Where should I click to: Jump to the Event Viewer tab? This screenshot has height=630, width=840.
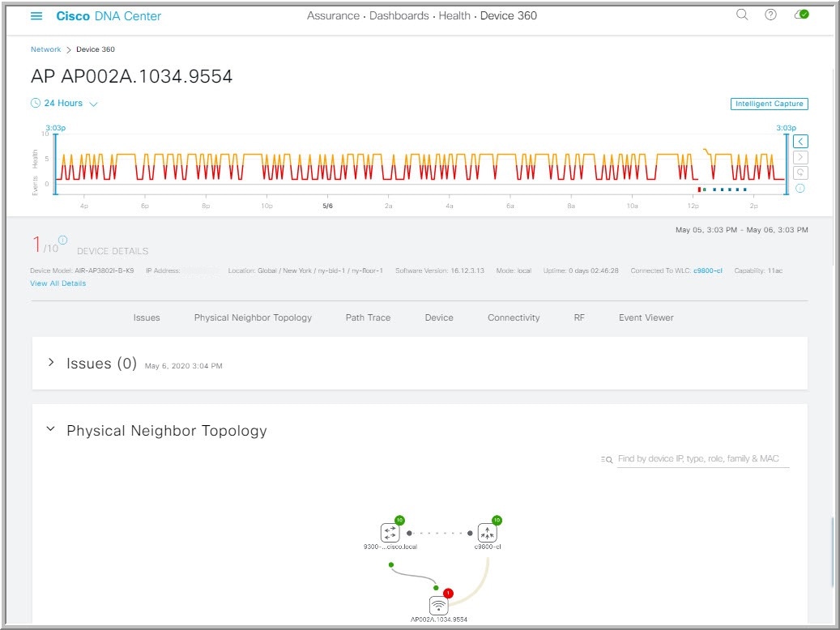point(646,317)
